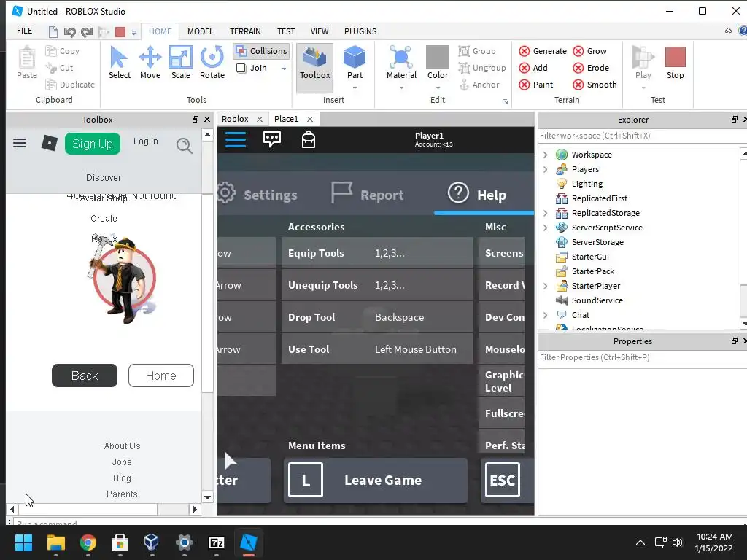Open the VIEW ribbon tab
The image size is (747, 560).
[x=320, y=31]
